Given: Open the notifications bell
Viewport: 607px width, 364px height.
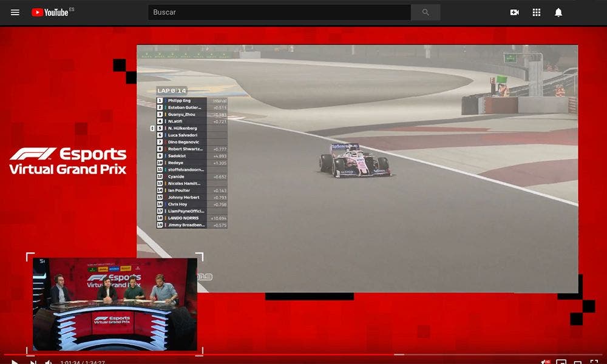Looking at the screenshot, I should click(558, 12).
